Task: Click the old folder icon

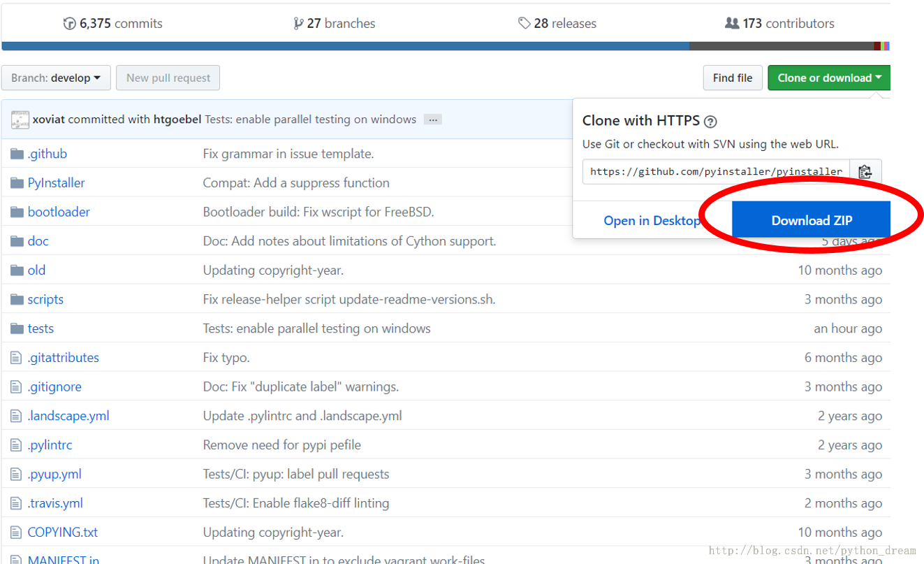Action: [17, 270]
